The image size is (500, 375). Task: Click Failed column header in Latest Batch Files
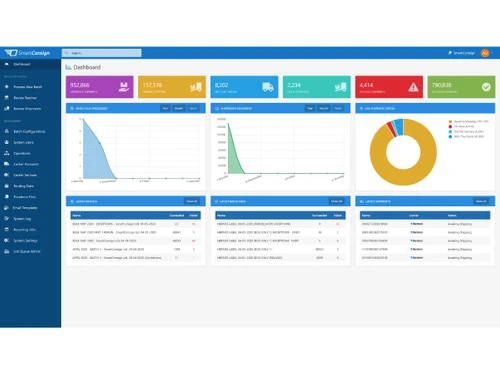tap(338, 216)
